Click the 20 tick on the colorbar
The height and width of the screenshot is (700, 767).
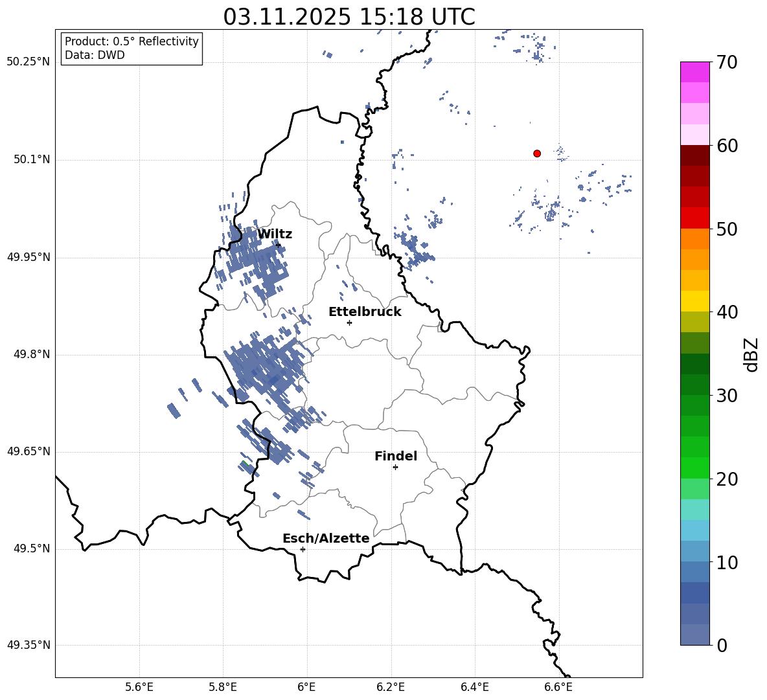(x=727, y=479)
